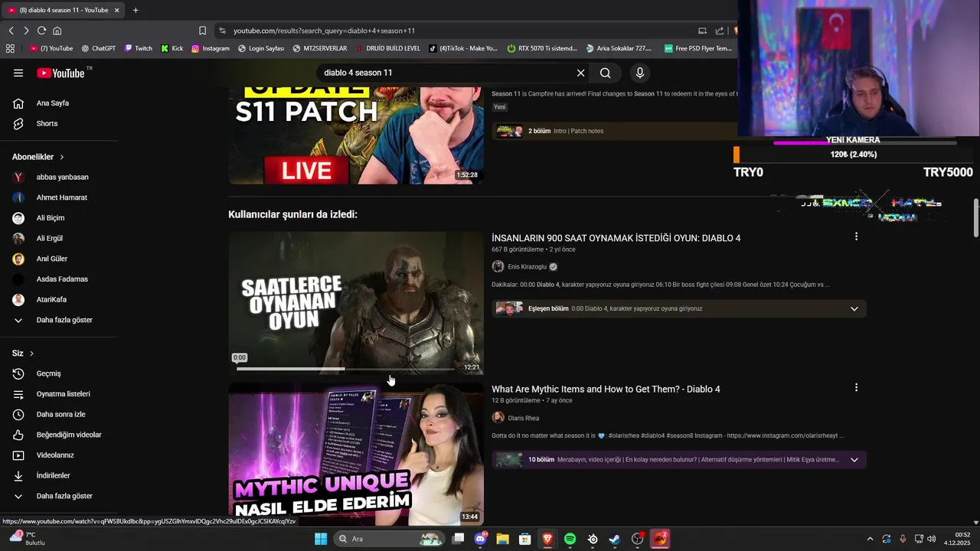The width and height of the screenshot is (980, 551).
Task: Open bookmark apps grid icon
Action: (x=10, y=48)
